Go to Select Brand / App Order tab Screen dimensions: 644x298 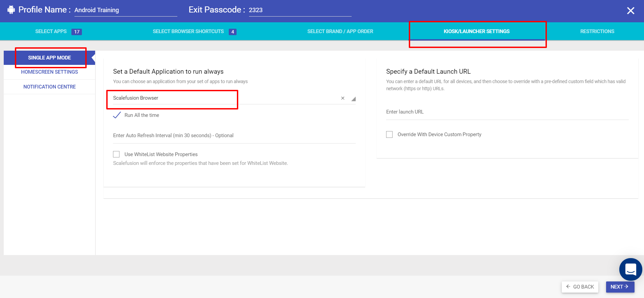coord(340,31)
